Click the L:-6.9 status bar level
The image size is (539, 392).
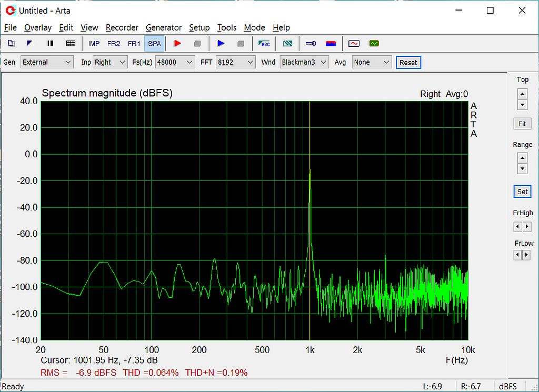(432, 387)
